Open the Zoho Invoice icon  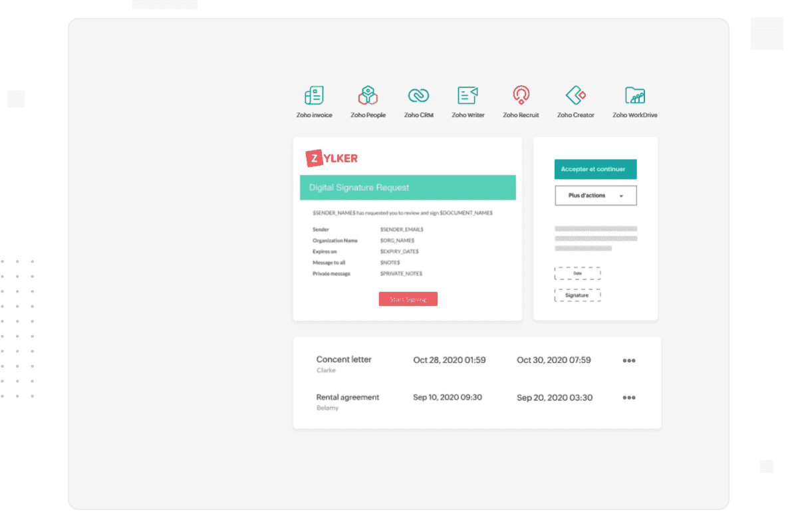coord(314,96)
